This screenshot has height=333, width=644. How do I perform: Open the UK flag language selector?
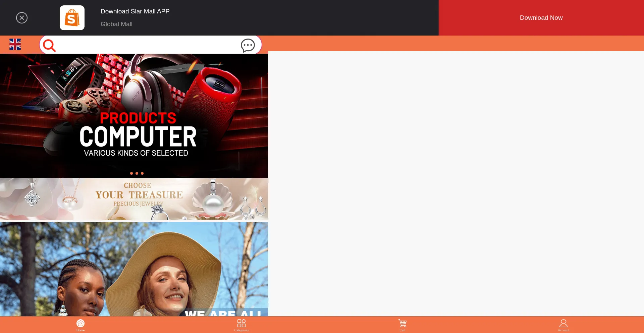15,44
